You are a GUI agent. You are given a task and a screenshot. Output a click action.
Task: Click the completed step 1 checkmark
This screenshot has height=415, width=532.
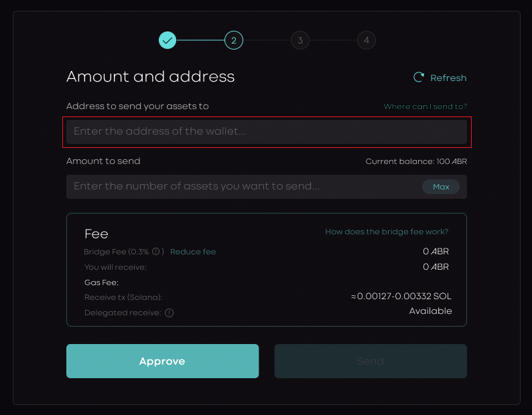tap(168, 40)
